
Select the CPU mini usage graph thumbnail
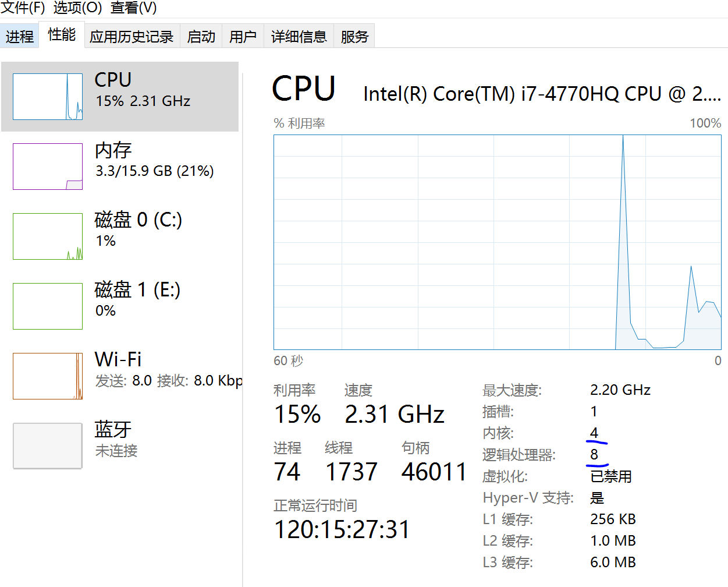click(x=48, y=97)
